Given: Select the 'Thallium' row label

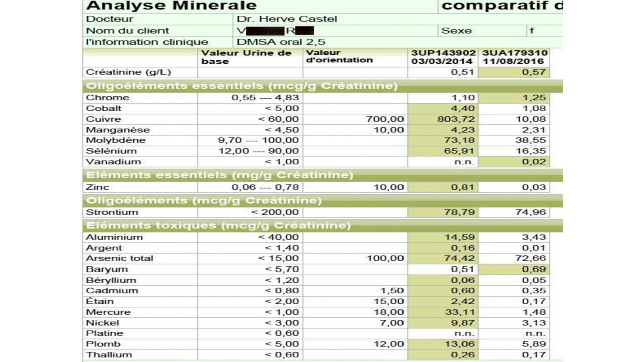Looking at the screenshot, I should tap(109, 355).
